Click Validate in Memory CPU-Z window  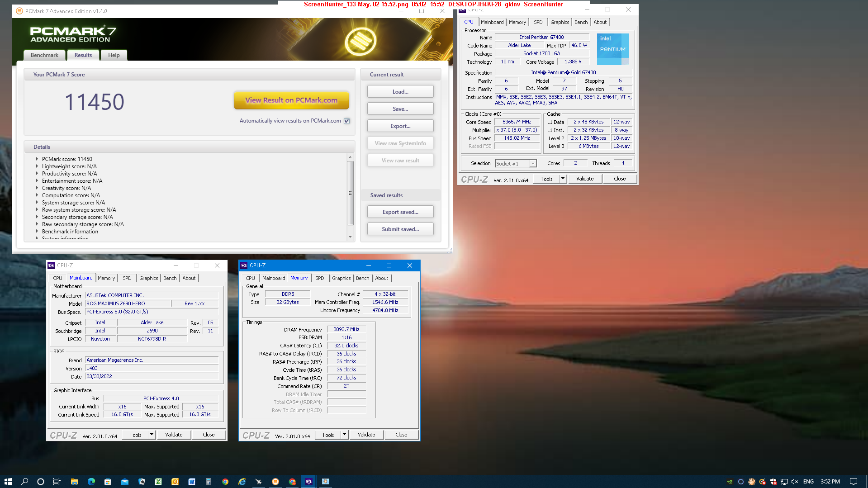366,435
